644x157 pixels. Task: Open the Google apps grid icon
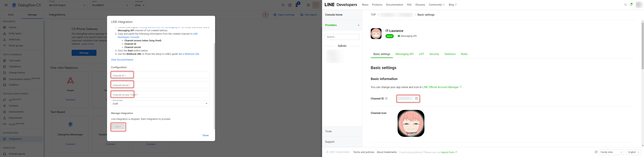point(308,5)
